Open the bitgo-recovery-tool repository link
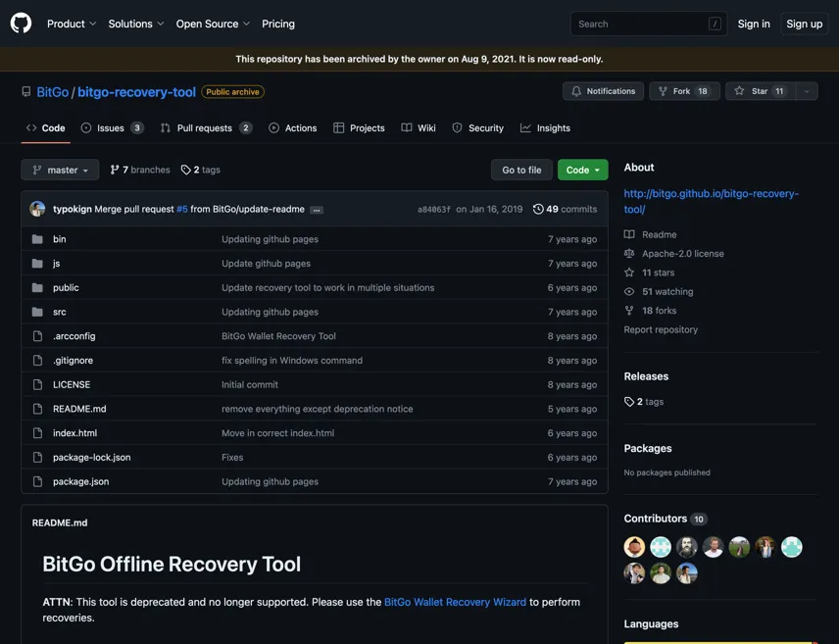The image size is (839, 644). click(136, 92)
